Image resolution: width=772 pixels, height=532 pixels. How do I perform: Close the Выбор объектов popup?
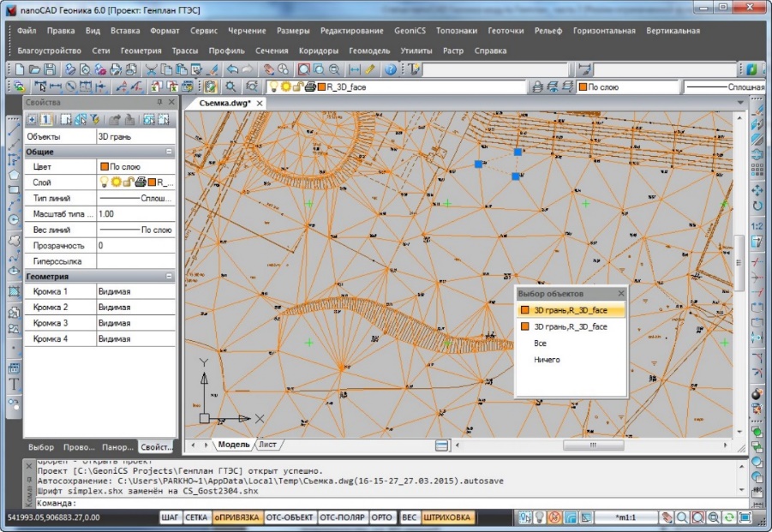[x=621, y=293]
